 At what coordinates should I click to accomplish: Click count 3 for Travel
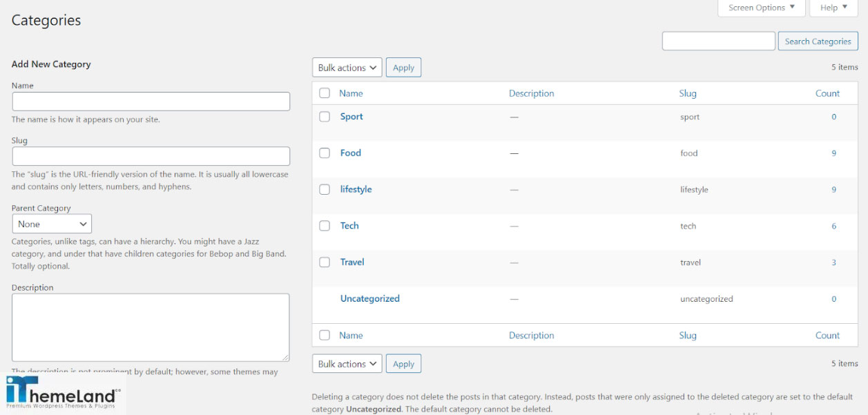(x=833, y=262)
